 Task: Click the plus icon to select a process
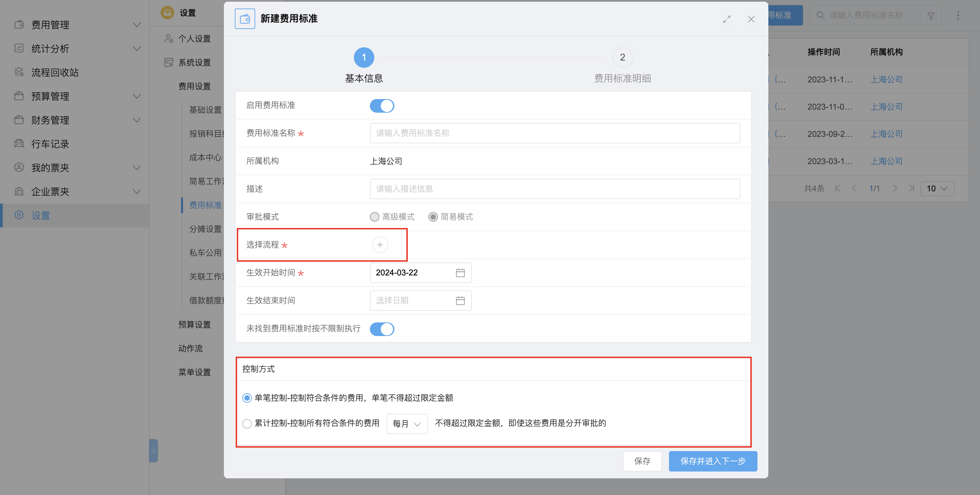pos(380,245)
